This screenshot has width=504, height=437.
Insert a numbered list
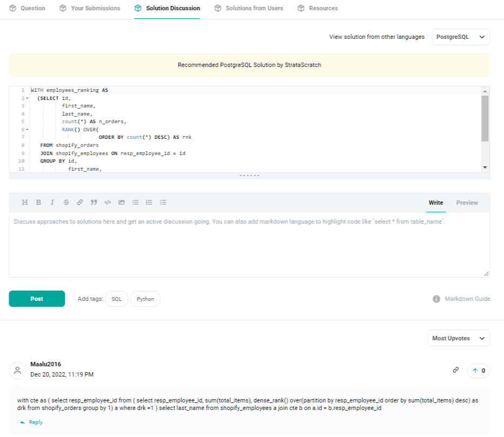pyautogui.click(x=149, y=202)
